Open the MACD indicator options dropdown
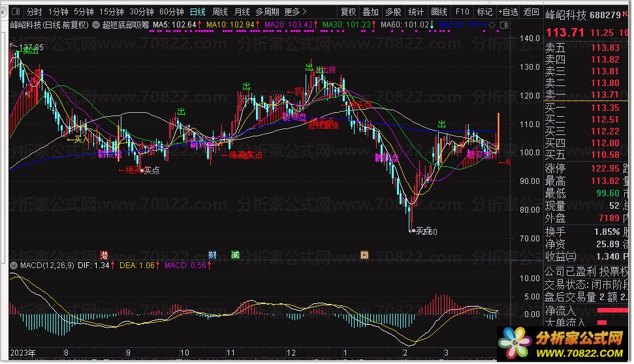 tap(14, 265)
